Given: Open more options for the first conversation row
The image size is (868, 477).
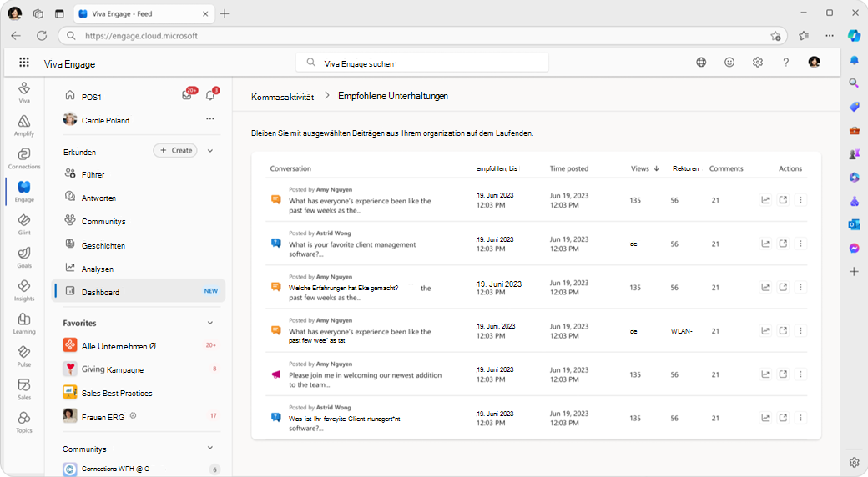Looking at the screenshot, I should click(800, 200).
